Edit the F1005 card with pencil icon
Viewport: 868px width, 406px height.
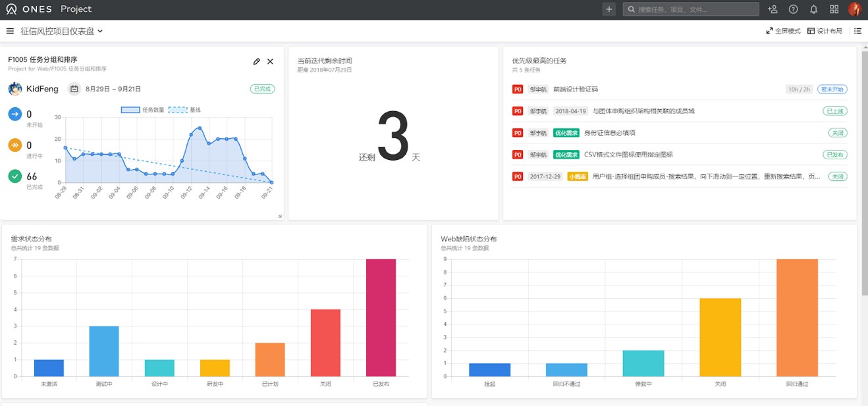tap(256, 62)
